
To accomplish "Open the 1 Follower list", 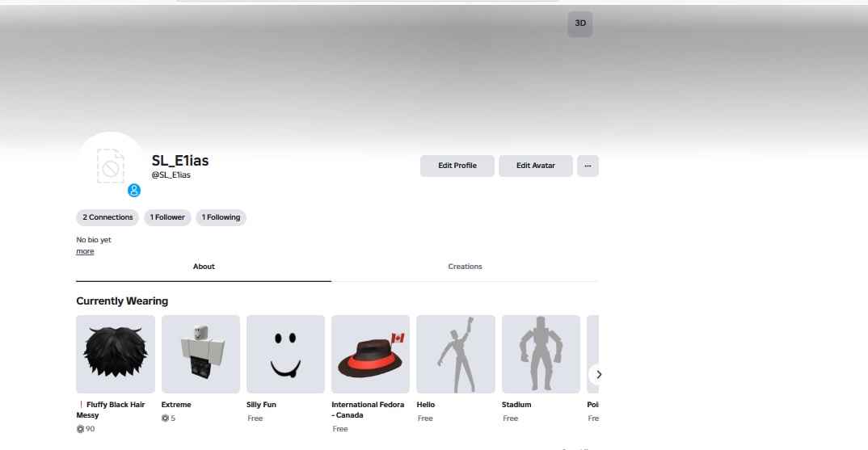I will tap(167, 217).
